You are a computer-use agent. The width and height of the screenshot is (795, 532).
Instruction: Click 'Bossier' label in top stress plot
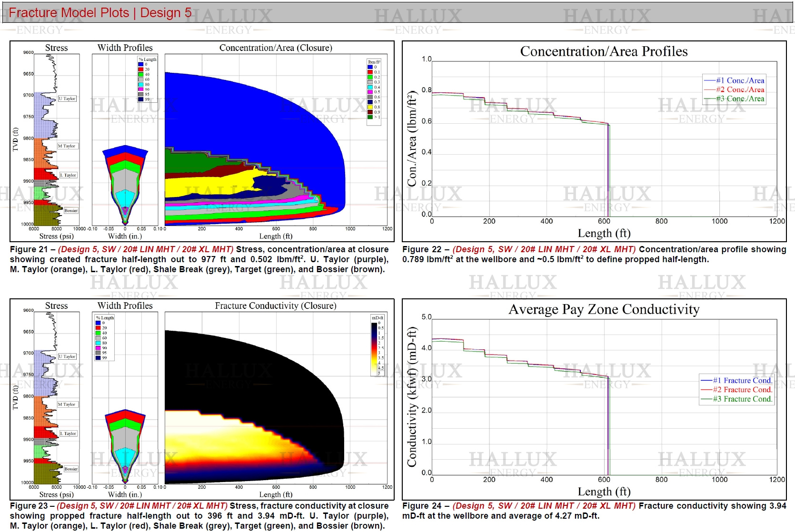pos(71,210)
